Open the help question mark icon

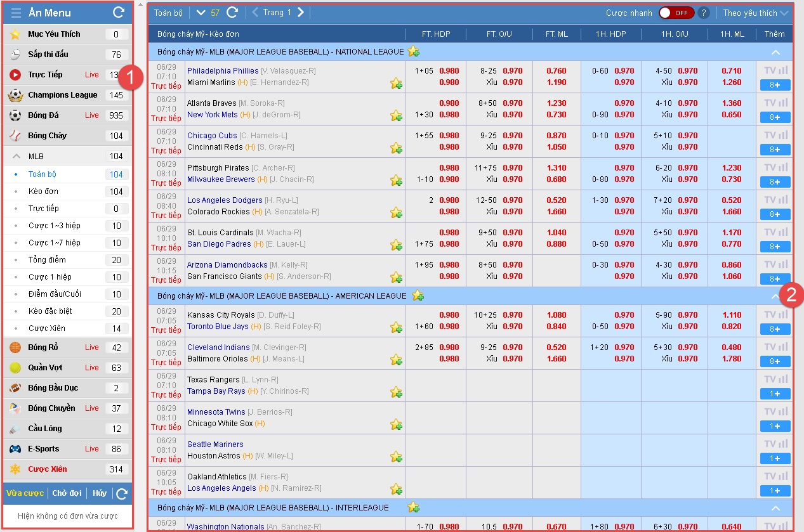click(703, 13)
